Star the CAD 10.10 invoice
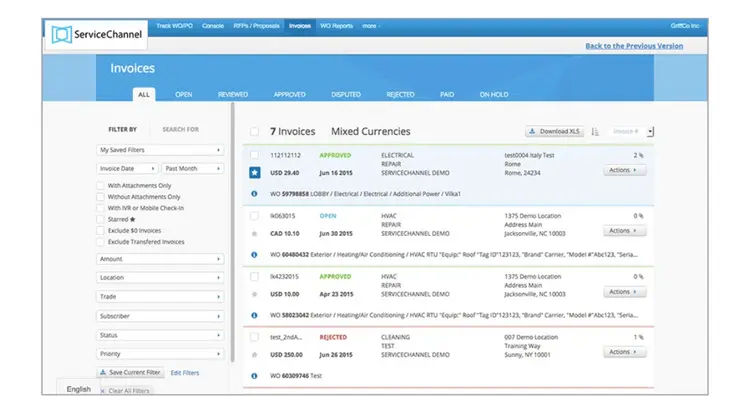The image size is (750, 413). pyautogui.click(x=254, y=234)
